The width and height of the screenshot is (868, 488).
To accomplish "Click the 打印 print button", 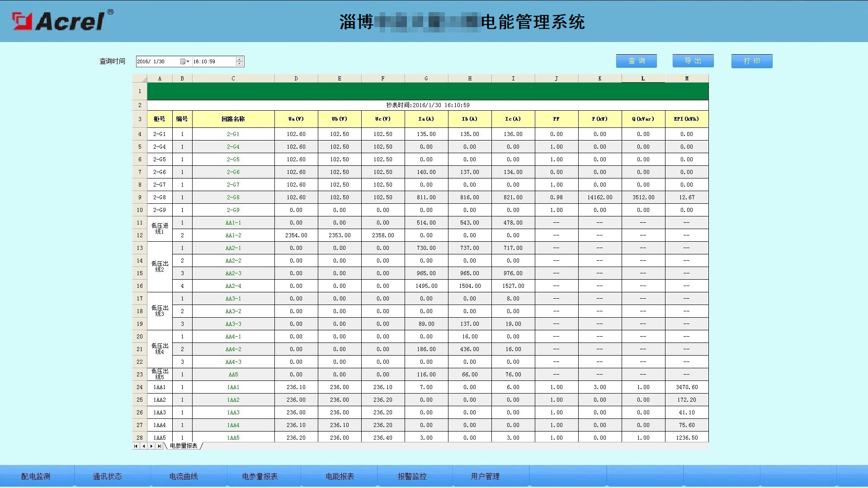I will (751, 61).
